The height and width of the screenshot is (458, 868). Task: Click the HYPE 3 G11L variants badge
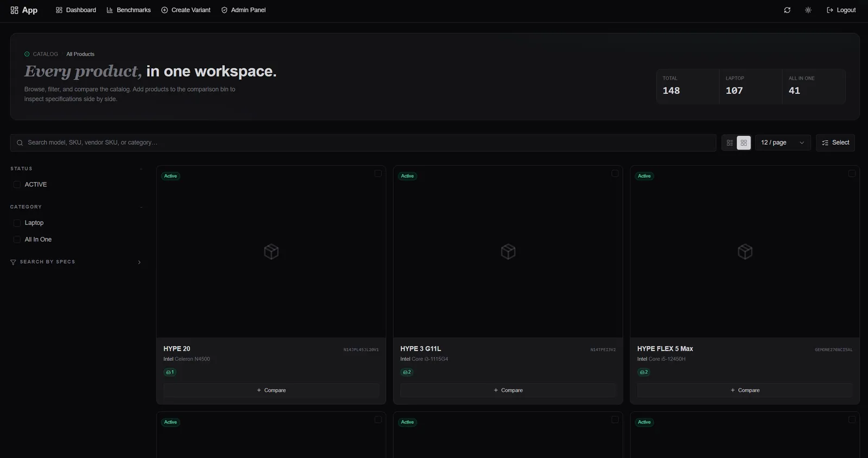click(x=407, y=372)
